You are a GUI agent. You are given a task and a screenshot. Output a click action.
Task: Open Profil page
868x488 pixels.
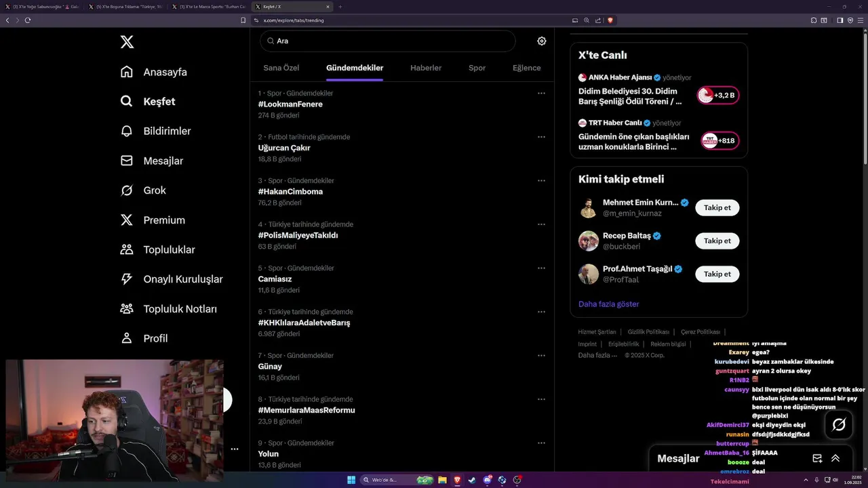coord(143,338)
